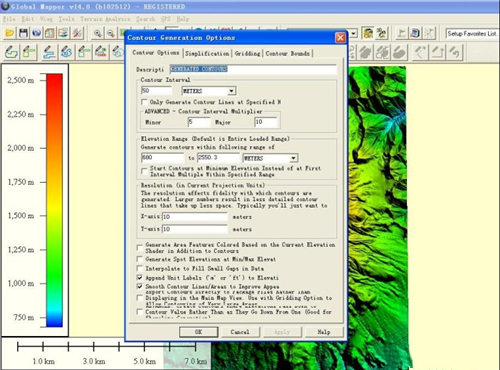This screenshot has width=500, height=370.
Task: Click the Cancel button
Action: [x=240, y=332]
